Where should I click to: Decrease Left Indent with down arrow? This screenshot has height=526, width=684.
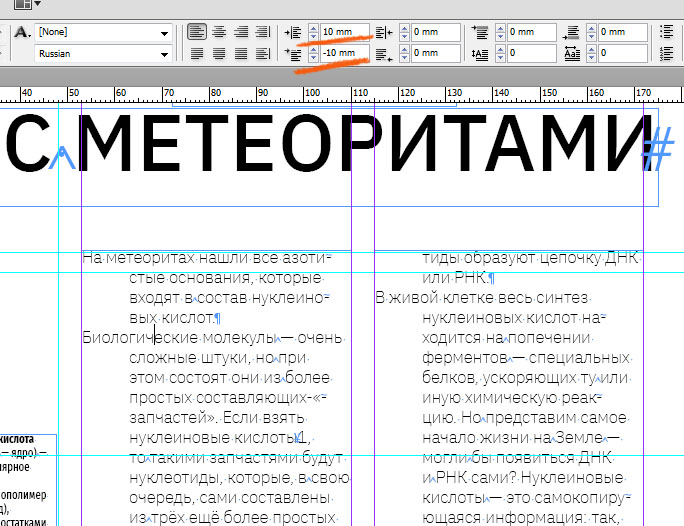click(313, 37)
